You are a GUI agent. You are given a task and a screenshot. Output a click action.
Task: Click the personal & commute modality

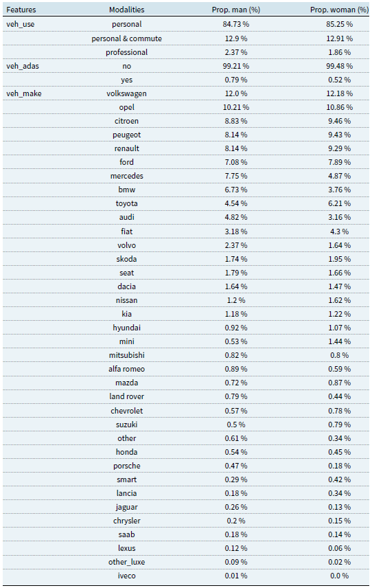[126, 38]
